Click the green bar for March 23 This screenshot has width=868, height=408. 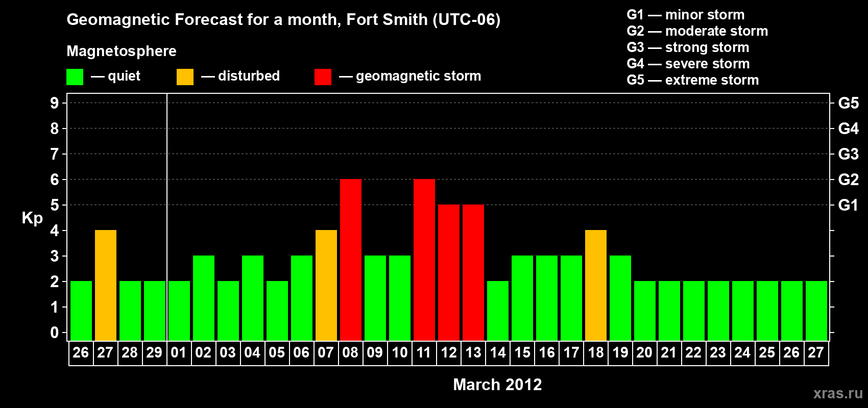718,311
